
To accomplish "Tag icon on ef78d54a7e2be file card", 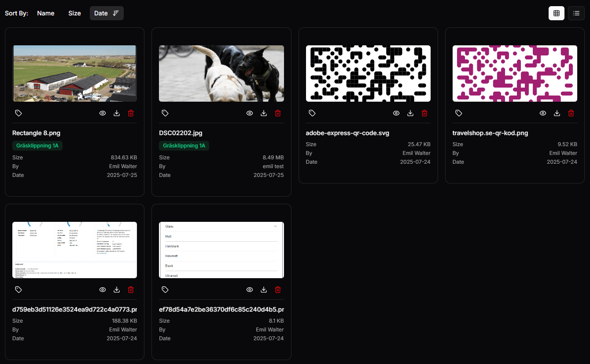I will coord(165,290).
